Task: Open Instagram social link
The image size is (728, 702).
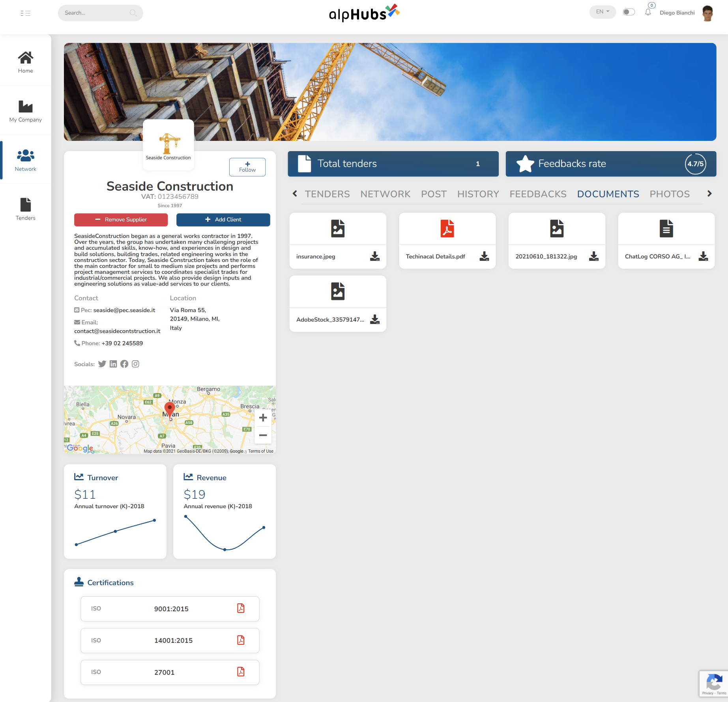Action: point(135,364)
